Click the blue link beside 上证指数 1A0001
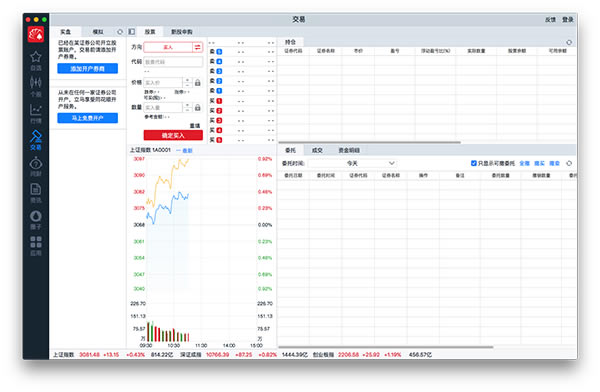 click(x=185, y=150)
